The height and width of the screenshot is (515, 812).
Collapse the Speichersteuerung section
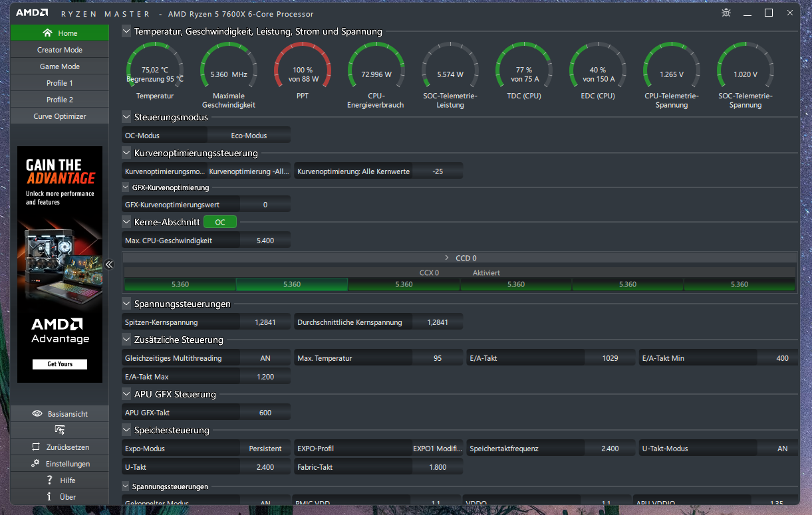(127, 430)
